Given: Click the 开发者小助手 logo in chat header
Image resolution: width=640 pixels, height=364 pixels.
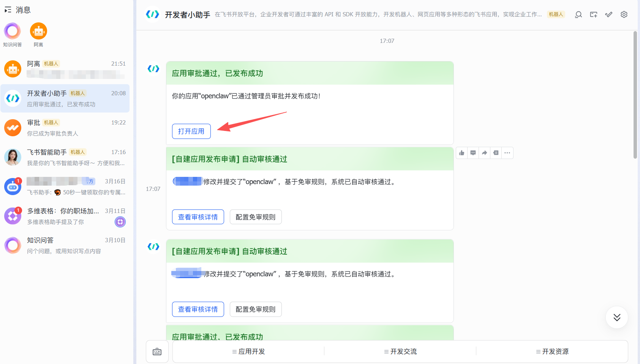Looking at the screenshot, I should pos(153,14).
